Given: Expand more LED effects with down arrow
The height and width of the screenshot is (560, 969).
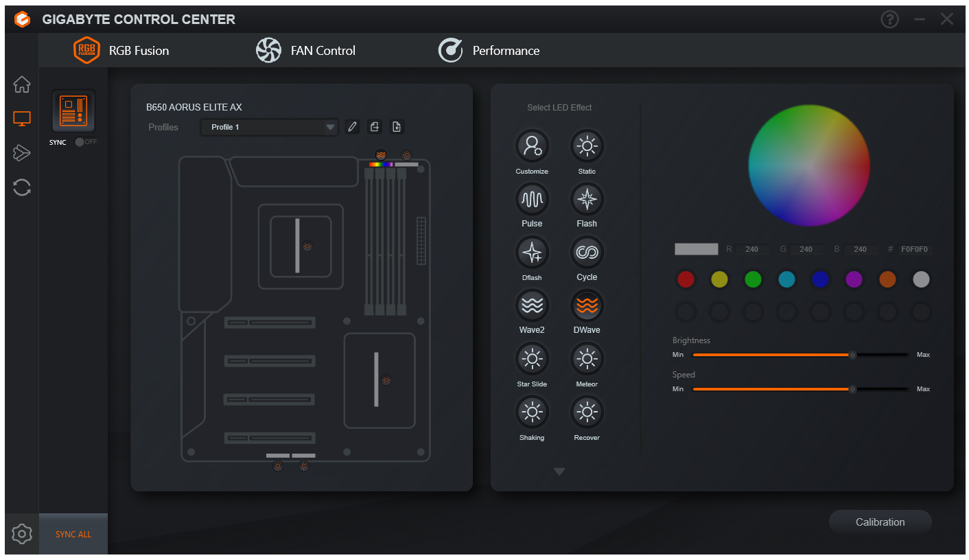Looking at the screenshot, I should point(559,471).
